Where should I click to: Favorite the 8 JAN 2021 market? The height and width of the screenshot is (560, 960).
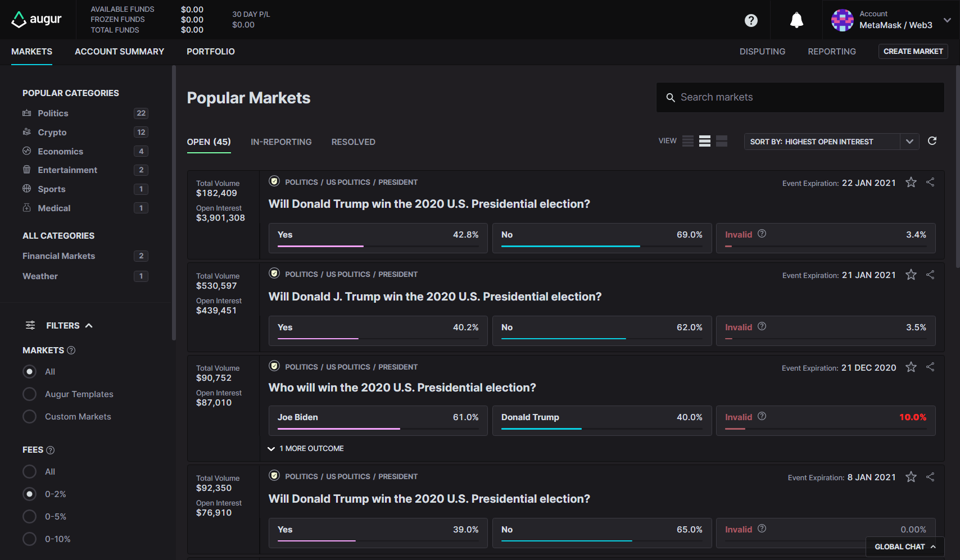(911, 477)
